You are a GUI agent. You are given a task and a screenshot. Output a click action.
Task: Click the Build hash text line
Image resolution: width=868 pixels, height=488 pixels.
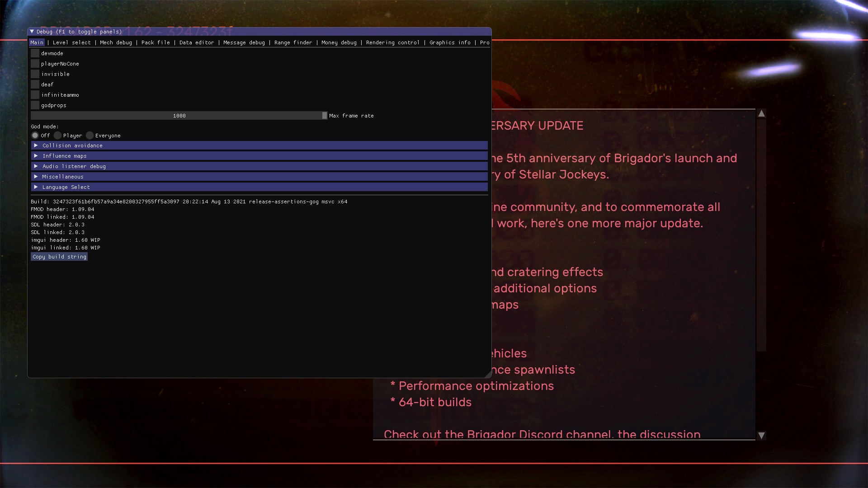point(189,202)
